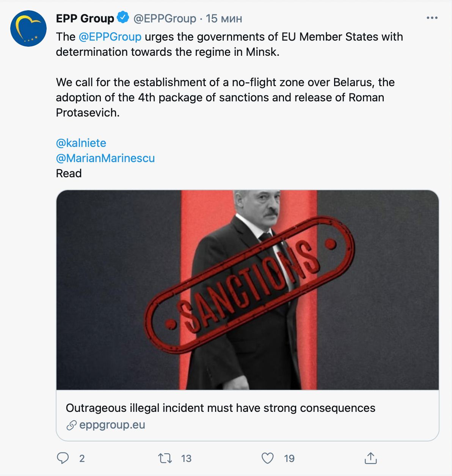Click the blue verified badge
Screen dimensions: 452x476
pos(123,18)
